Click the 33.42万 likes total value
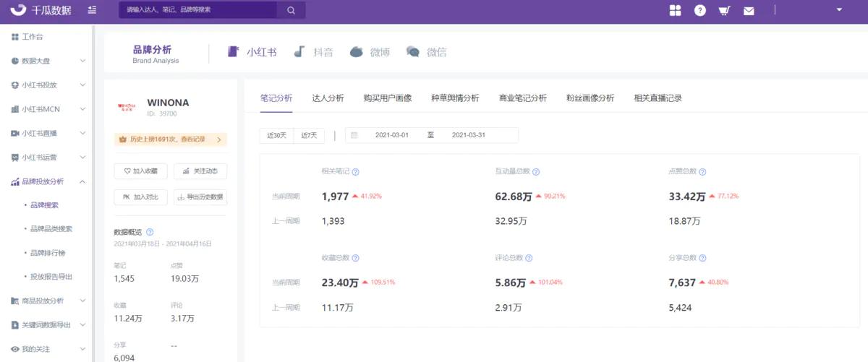Image resolution: width=868 pixels, height=362 pixels. click(x=687, y=197)
